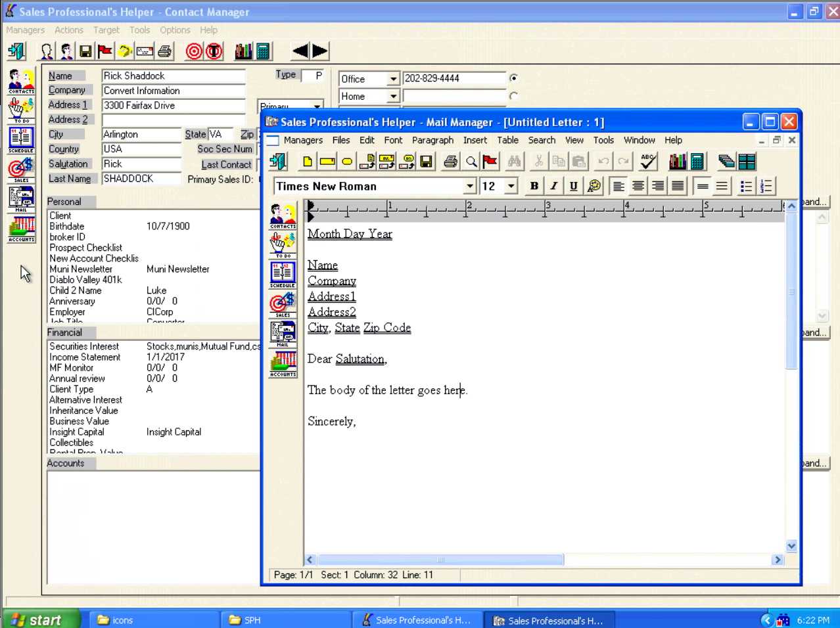Select the Home phone radio button
This screenshot has width=840, height=628.
click(x=514, y=96)
